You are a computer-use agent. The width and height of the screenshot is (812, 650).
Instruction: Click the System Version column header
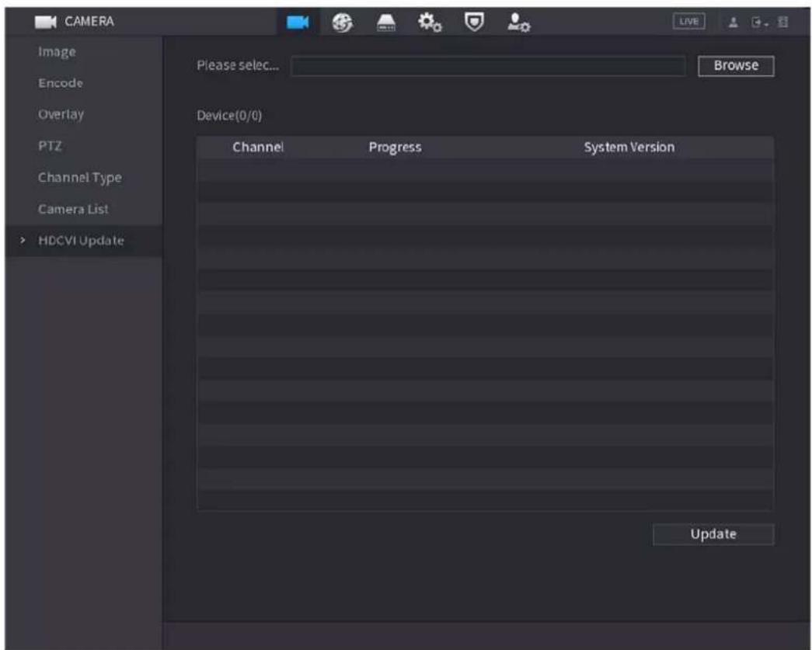(629, 148)
